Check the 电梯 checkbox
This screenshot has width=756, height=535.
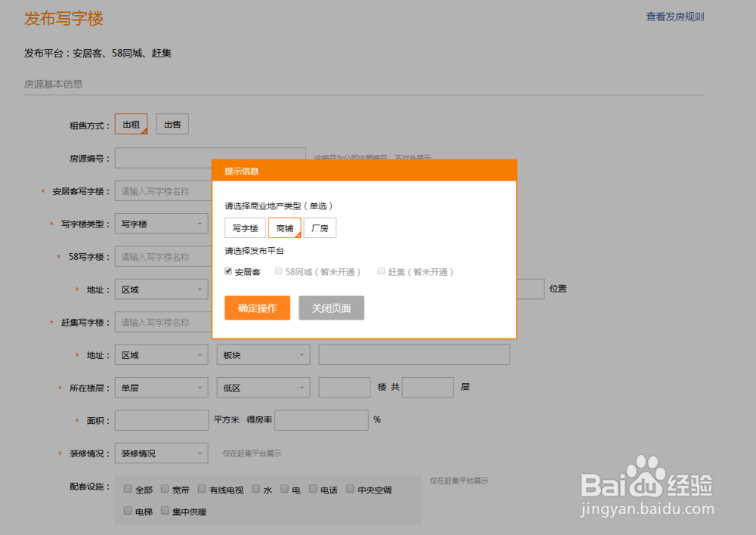click(128, 510)
